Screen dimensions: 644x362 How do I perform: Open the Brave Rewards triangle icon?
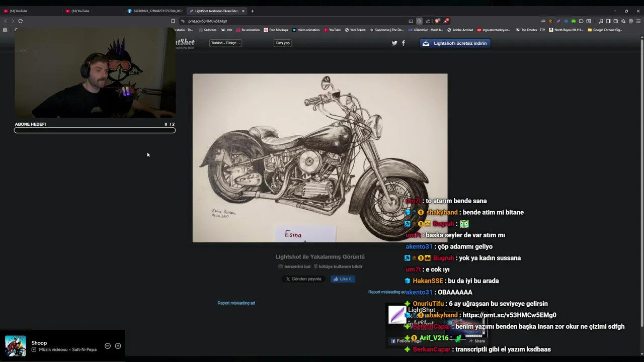446,21
